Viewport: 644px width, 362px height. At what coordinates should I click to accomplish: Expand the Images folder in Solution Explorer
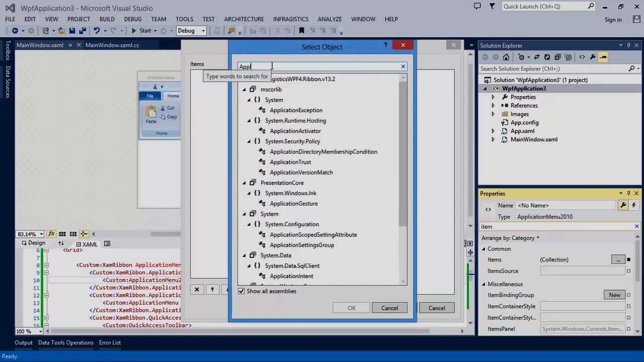click(x=493, y=114)
